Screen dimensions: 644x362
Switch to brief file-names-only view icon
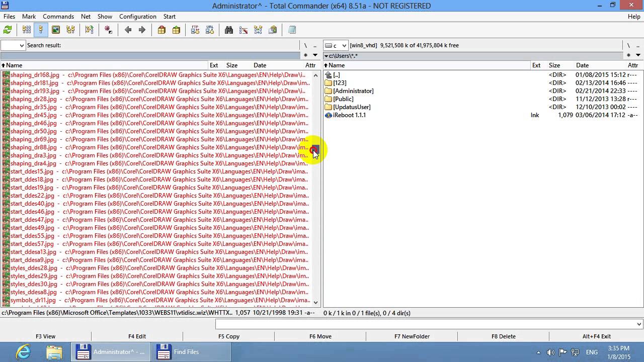[x=27, y=30]
